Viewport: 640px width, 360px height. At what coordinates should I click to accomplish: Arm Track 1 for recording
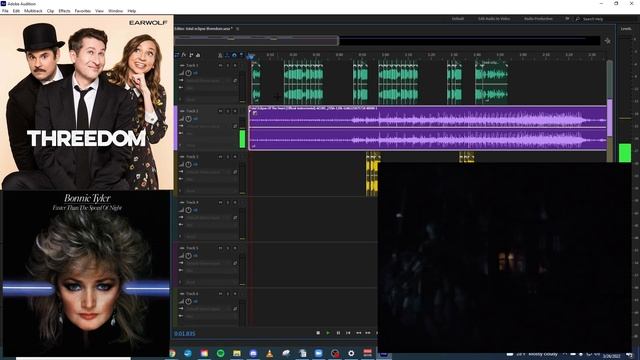click(x=236, y=65)
